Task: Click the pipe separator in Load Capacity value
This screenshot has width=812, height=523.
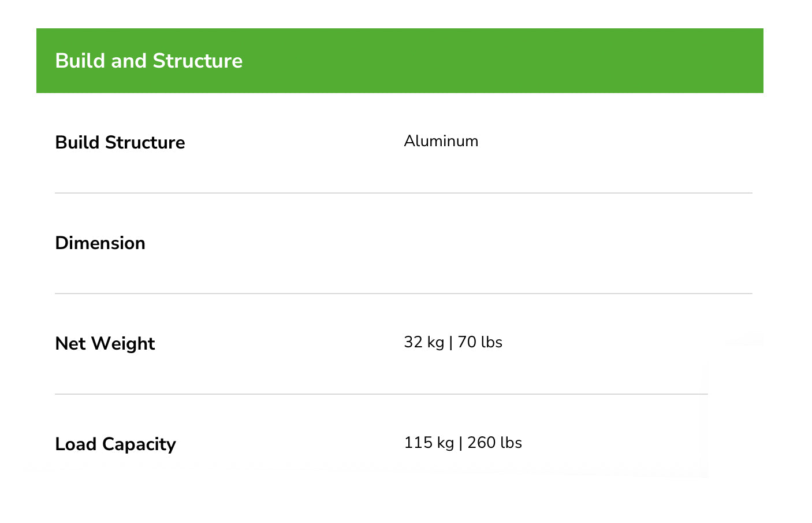Action: tap(461, 443)
